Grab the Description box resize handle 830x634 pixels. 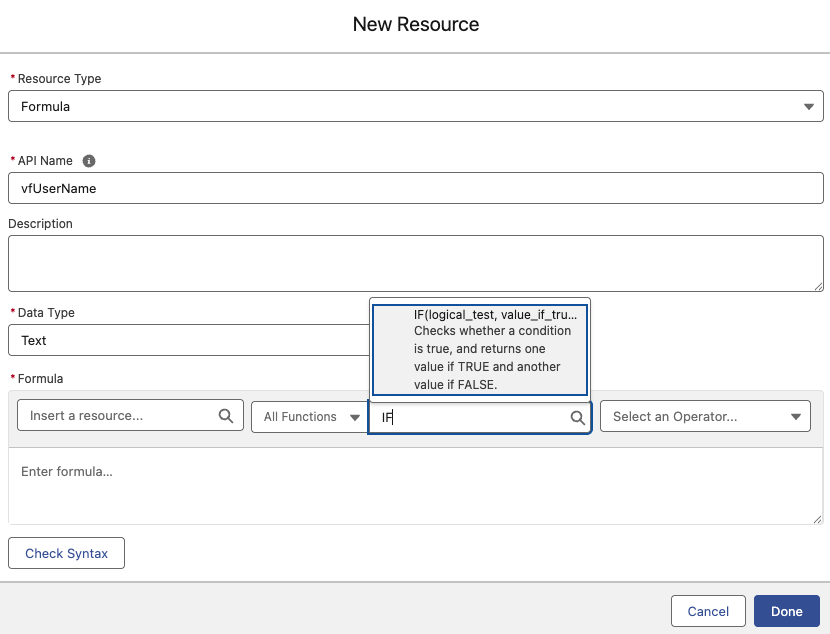pyautogui.click(x=817, y=285)
